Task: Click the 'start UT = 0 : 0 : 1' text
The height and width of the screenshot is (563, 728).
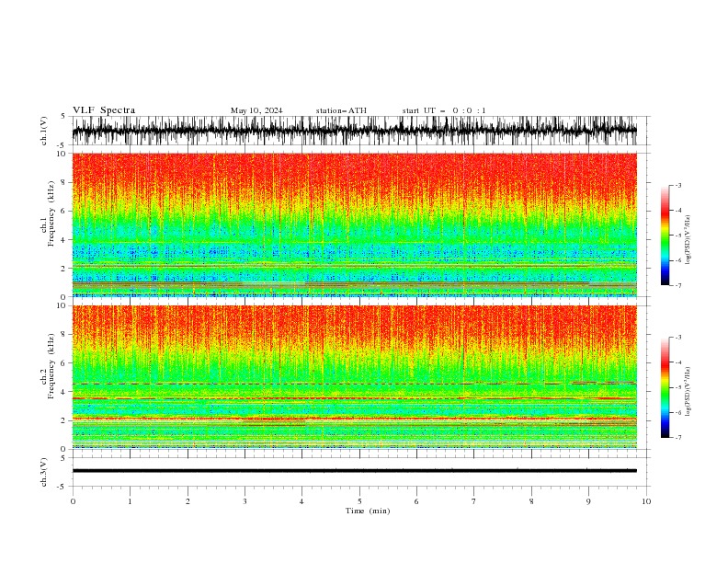Action: pyautogui.click(x=444, y=110)
